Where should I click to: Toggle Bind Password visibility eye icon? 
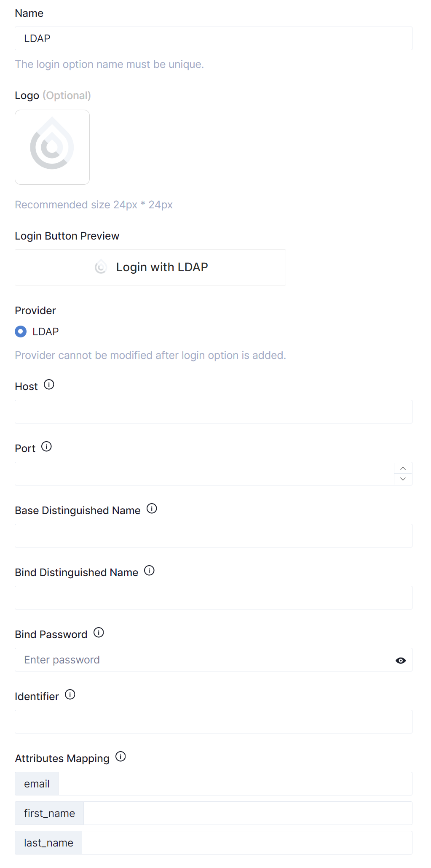coord(401,660)
